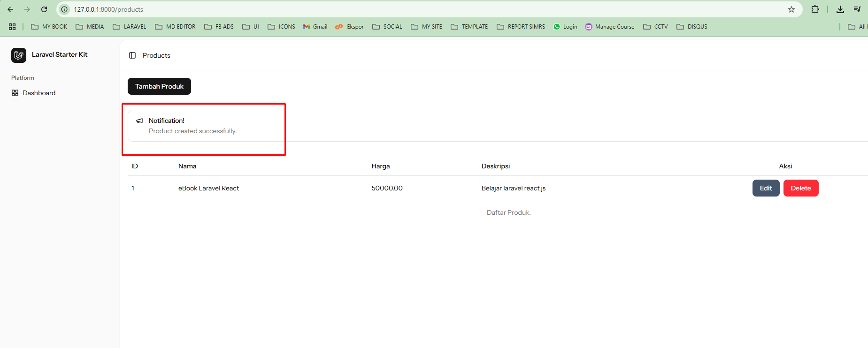Click the Tambah Produk button
Viewport: 868px width, 348px height.
pos(159,86)
